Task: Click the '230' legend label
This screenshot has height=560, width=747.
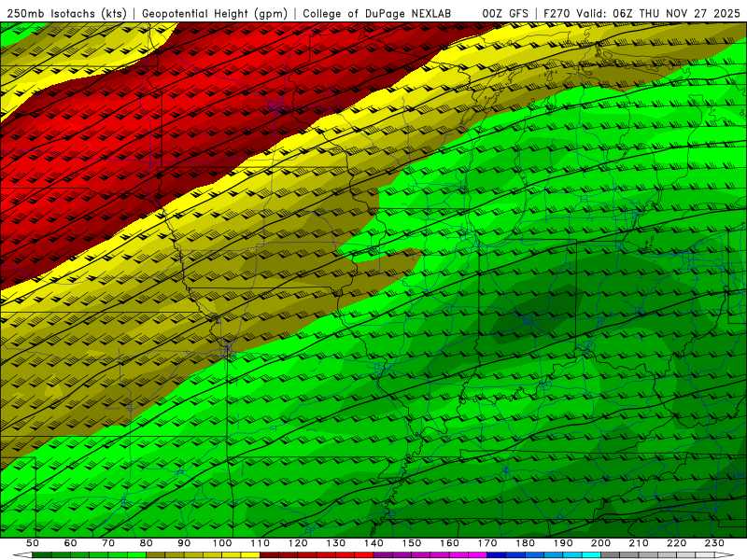Action: 714,543
